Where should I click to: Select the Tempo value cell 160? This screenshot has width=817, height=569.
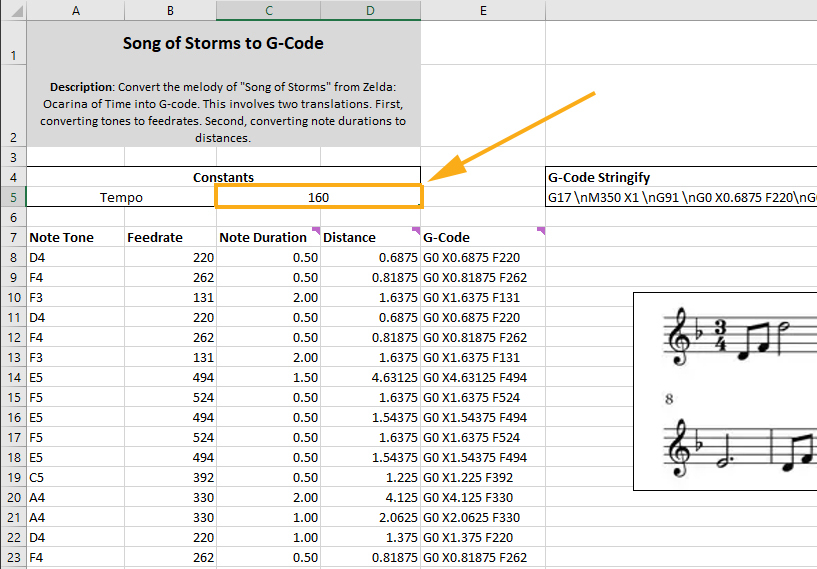[x=318, y=197]
